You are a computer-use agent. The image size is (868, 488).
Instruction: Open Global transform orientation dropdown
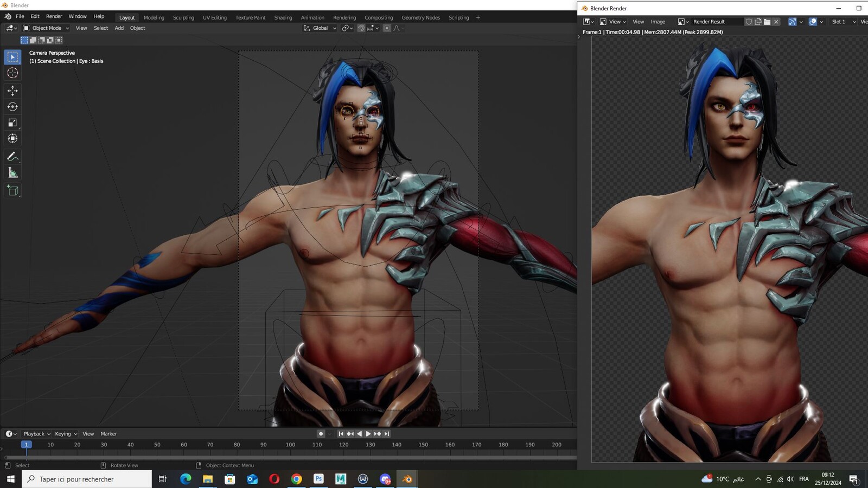pos(320,28)
